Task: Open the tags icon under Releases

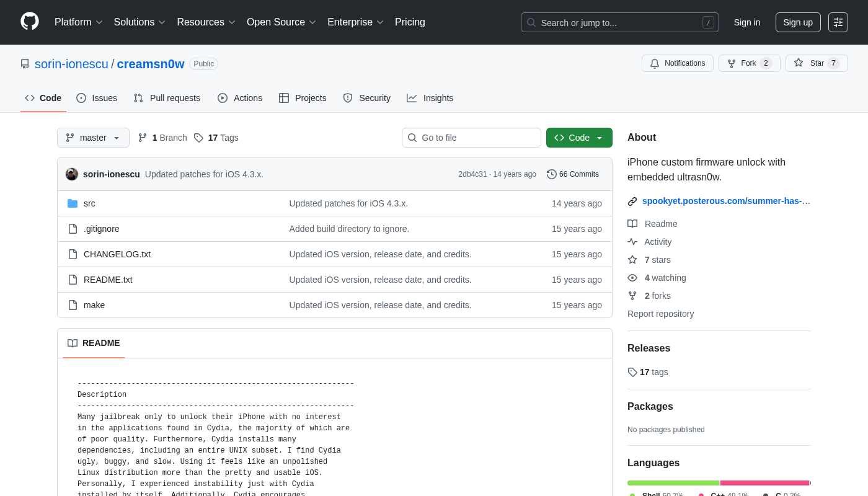Action: click(x=632, y=372)
